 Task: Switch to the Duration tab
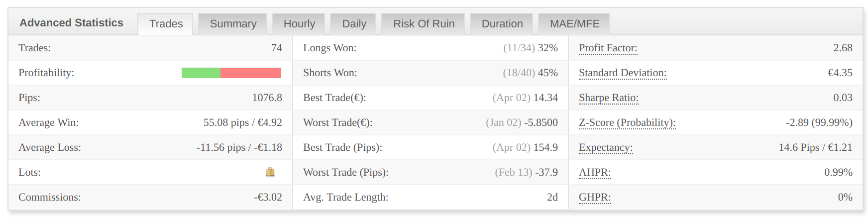(x=502, y=24)
